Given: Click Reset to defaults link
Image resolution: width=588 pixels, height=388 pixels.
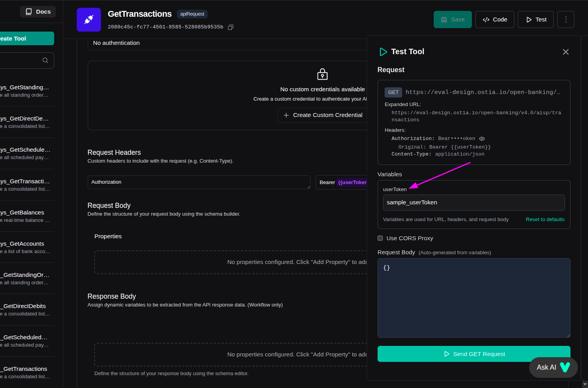Looking at the screenshot, I should coord(545,220).
